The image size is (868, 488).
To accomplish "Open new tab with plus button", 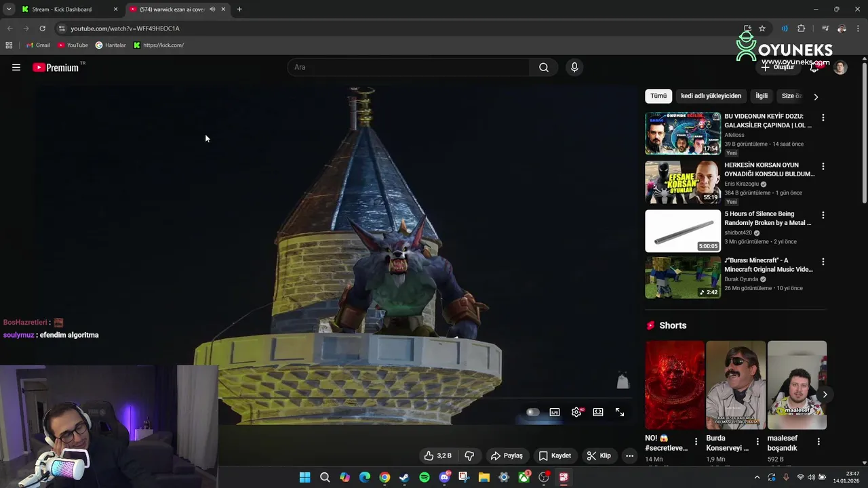I will (x=239, y=9).
